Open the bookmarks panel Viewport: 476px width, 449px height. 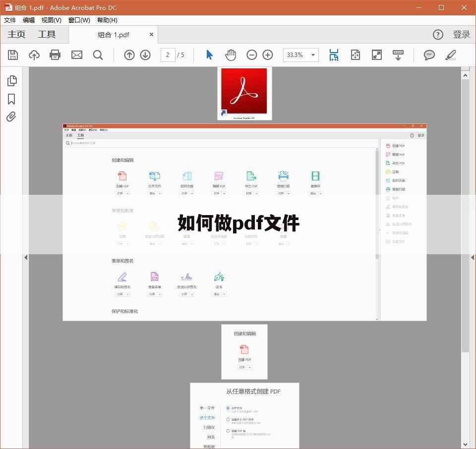pyautogui.click(x=11, y=99)
